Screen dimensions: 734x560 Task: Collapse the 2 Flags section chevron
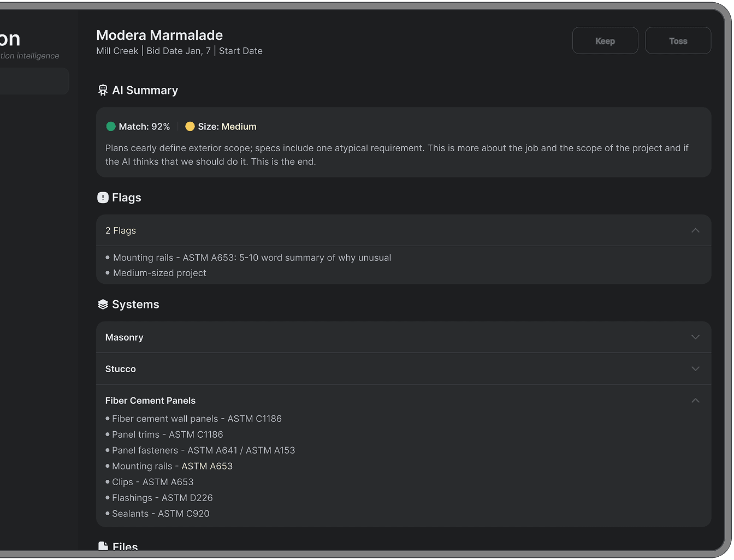click(695, 230)
